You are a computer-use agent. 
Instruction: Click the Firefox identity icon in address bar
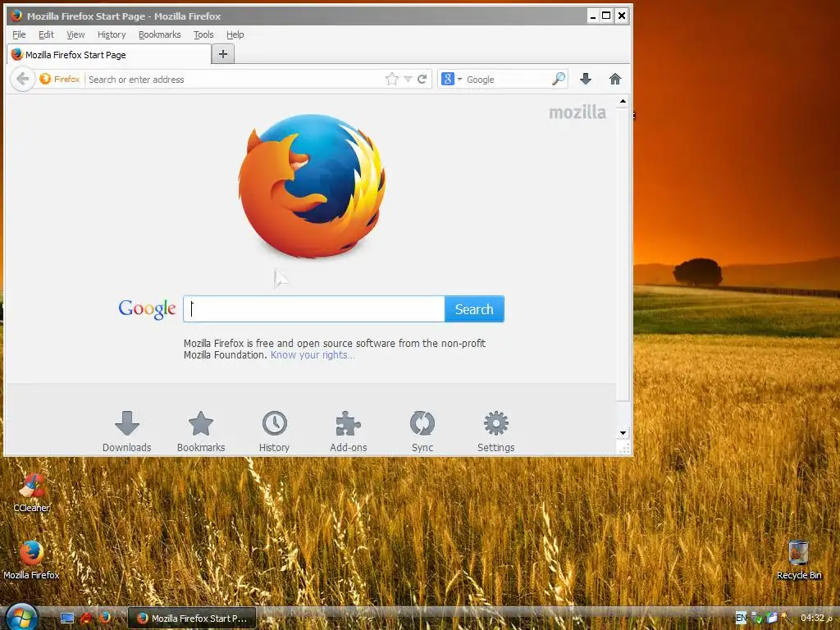[x=59, y=80]
